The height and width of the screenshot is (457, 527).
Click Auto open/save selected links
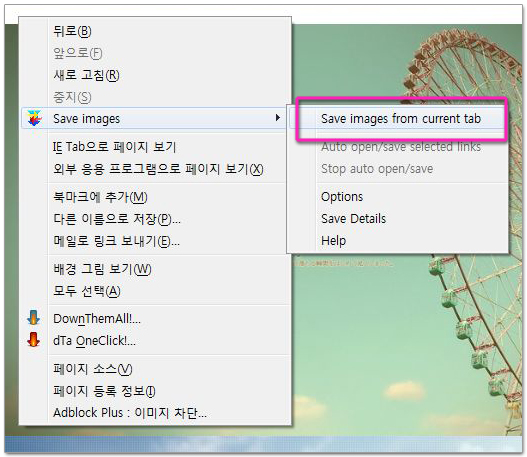pyautogui.click(x=397, y=147)
